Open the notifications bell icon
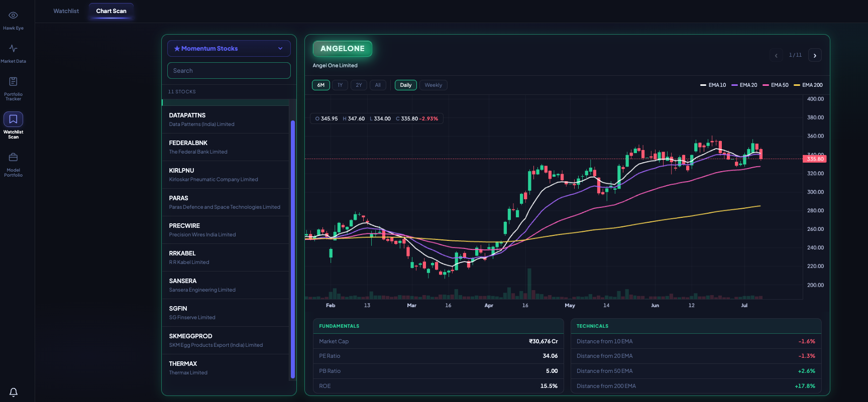Viewport: 868px width, 402px height. pos(14,392)
